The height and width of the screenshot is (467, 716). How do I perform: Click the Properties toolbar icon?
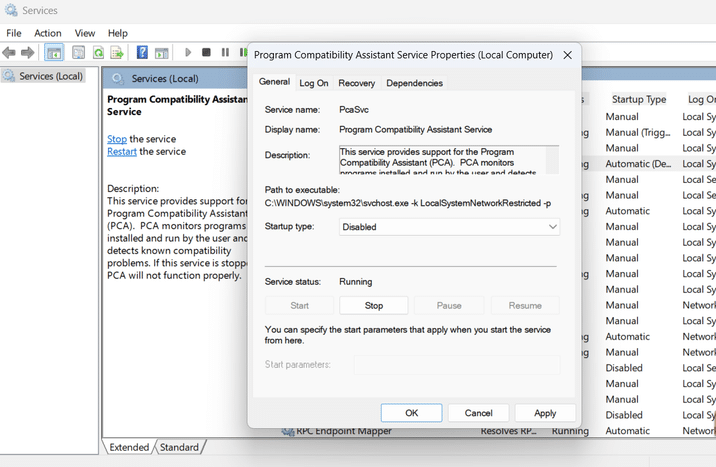(79, 53)
